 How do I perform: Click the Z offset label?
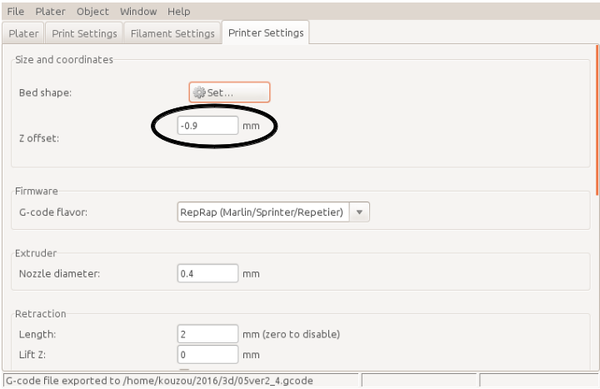pyautogui.click(x=39, y=138)
